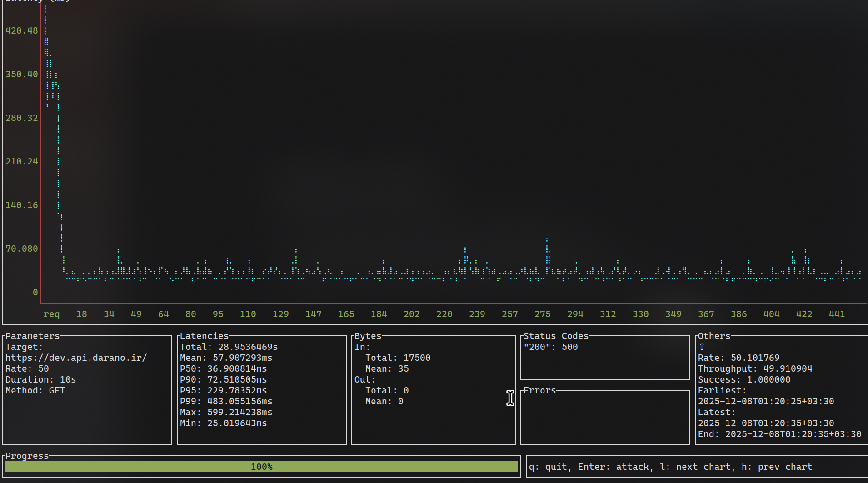Click the scroll-up arrow in the Others panel
Screen dimensions: 868x483
coord(702,346)
